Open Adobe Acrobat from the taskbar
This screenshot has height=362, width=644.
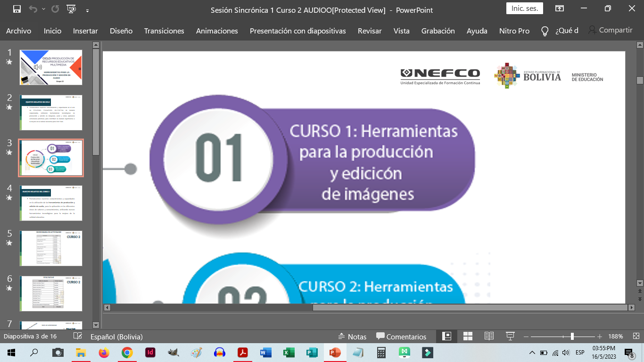(243, 353)
